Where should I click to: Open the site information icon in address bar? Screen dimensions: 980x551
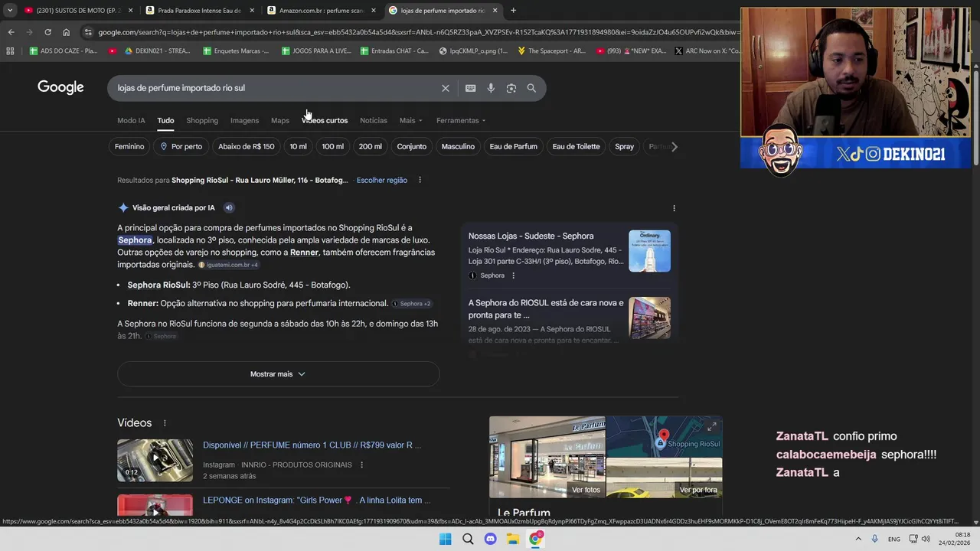coord(88,32)
